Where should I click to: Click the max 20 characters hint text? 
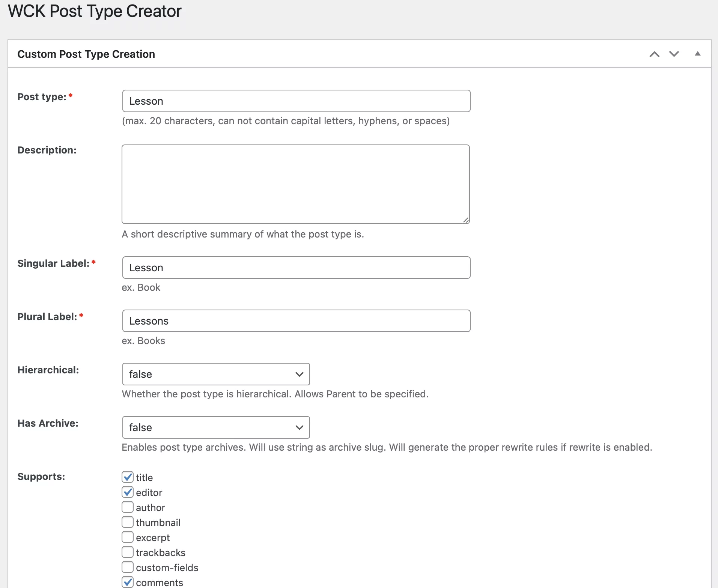[x=286, y=121]
